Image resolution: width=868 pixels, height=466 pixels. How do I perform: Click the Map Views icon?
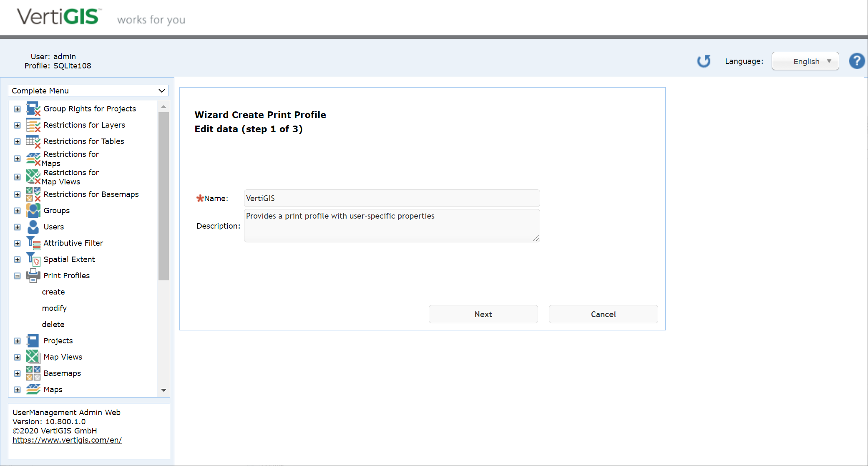tap(33, 357)
